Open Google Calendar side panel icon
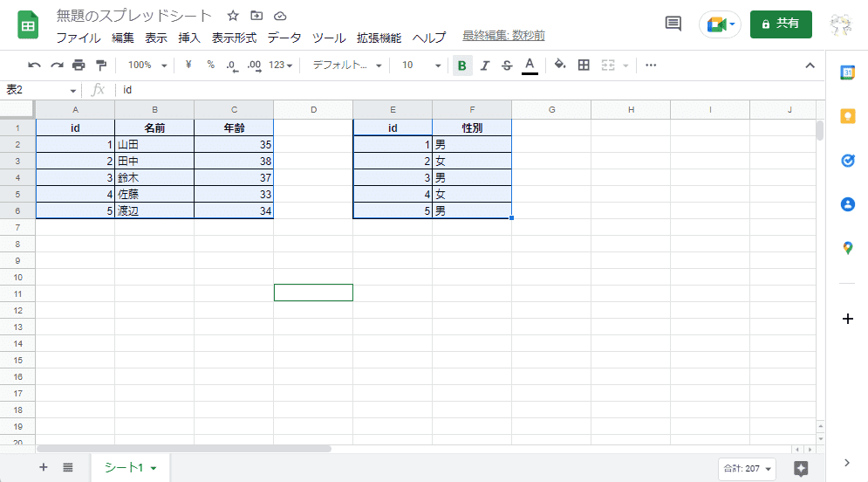Image resolution: width=868 pixels, height=482 pixels. (847, 72)
